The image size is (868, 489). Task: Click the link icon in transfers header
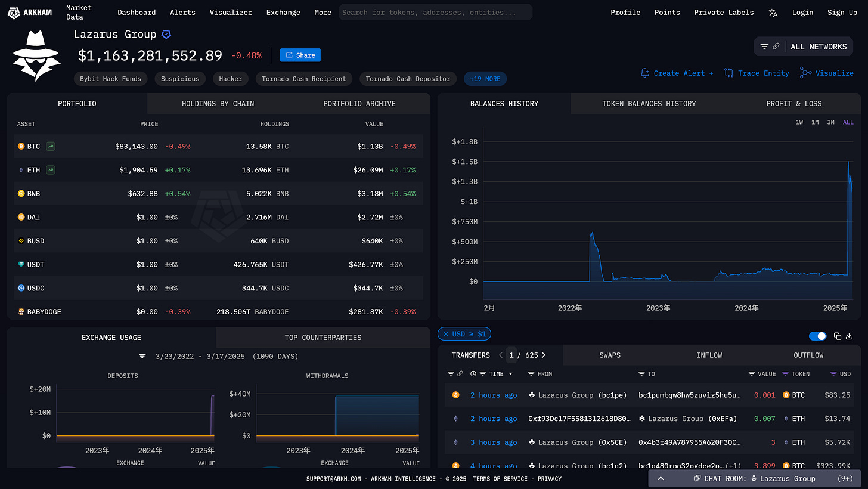(x=460, y=374)
